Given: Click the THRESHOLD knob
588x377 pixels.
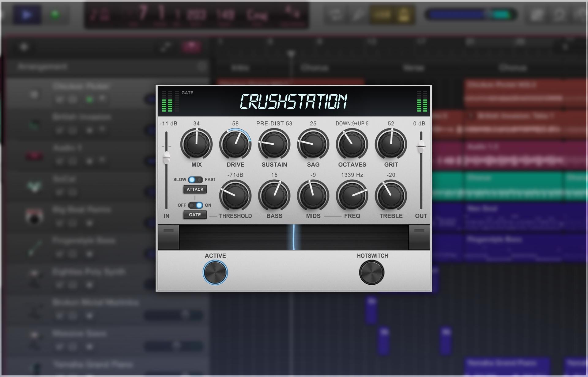Looking at the screenshot, I should pos(235,196).
